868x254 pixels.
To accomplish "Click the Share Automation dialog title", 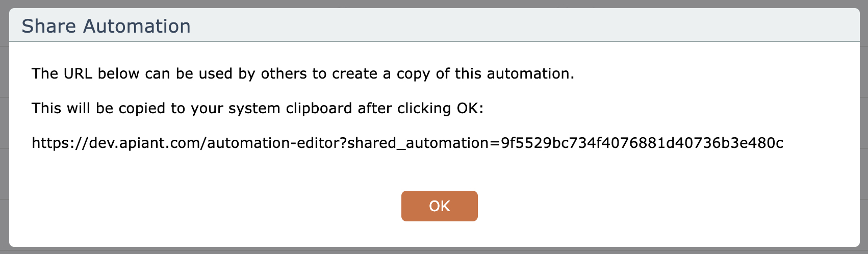I will click(x=106, y=27).
